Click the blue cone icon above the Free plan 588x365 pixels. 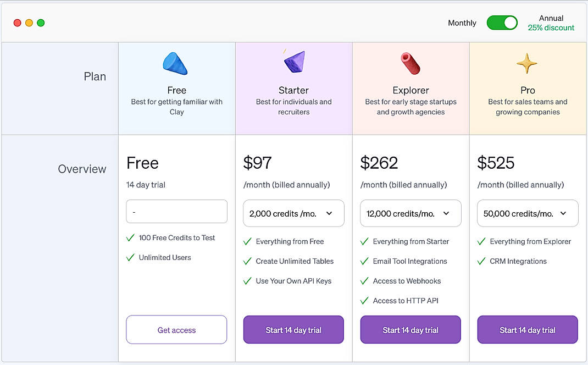(x=176, y=62)
